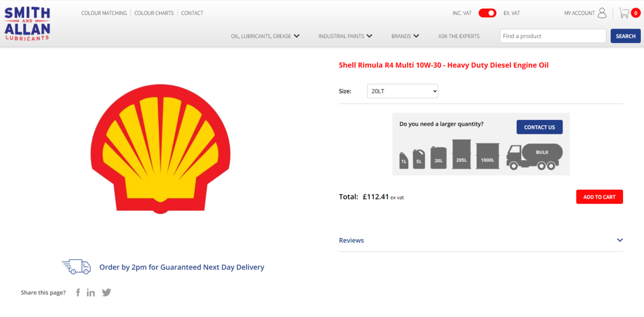Click the 1L bottle icon

(404, 160)
